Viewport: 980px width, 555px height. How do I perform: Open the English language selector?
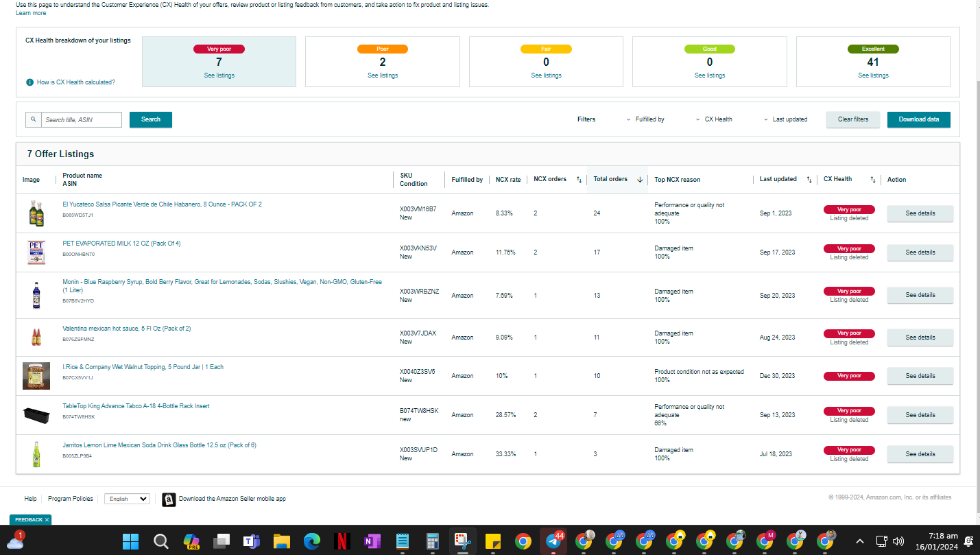(x=127, y=499)
